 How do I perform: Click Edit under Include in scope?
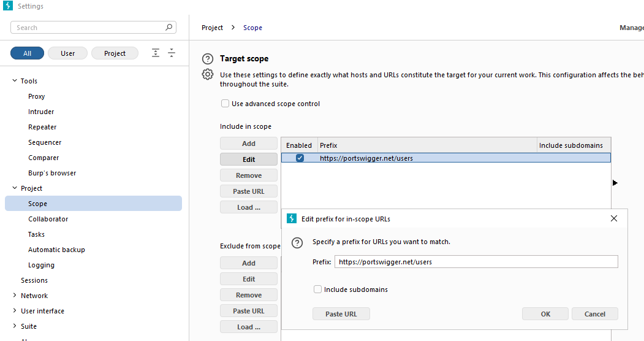(249, 159)
